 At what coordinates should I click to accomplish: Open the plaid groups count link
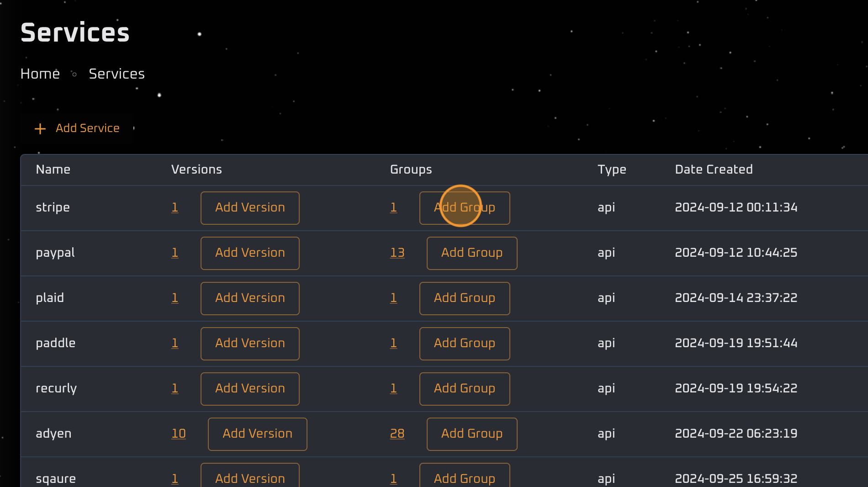(394, 298)
